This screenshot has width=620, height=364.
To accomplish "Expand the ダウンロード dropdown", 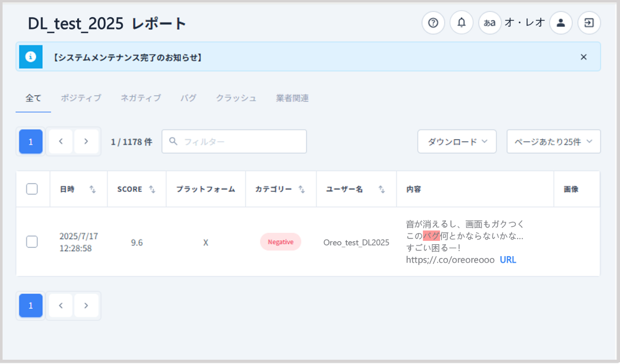I will tap(457, 142).
